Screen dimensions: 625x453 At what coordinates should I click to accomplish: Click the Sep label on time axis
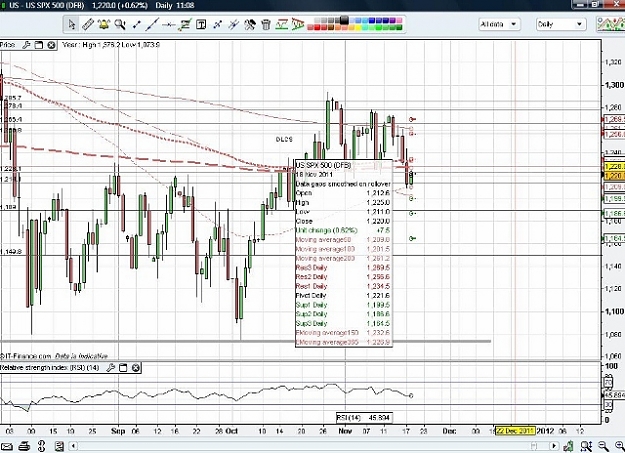118,431
